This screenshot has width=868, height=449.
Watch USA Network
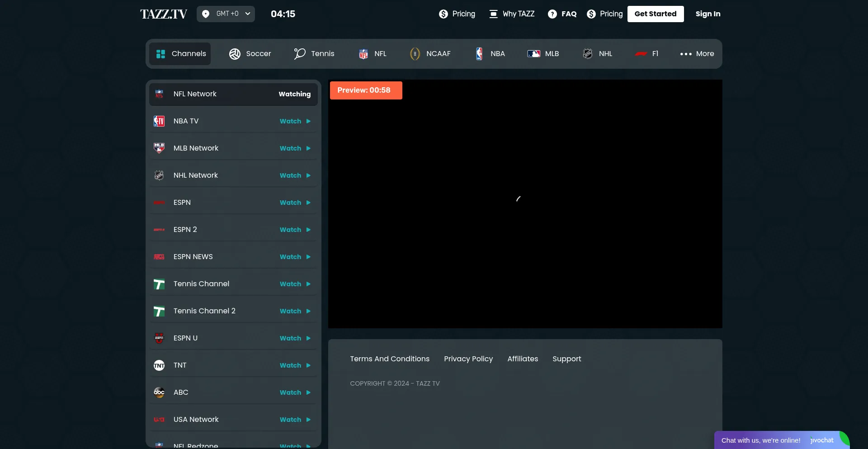(x=295, y=420)
